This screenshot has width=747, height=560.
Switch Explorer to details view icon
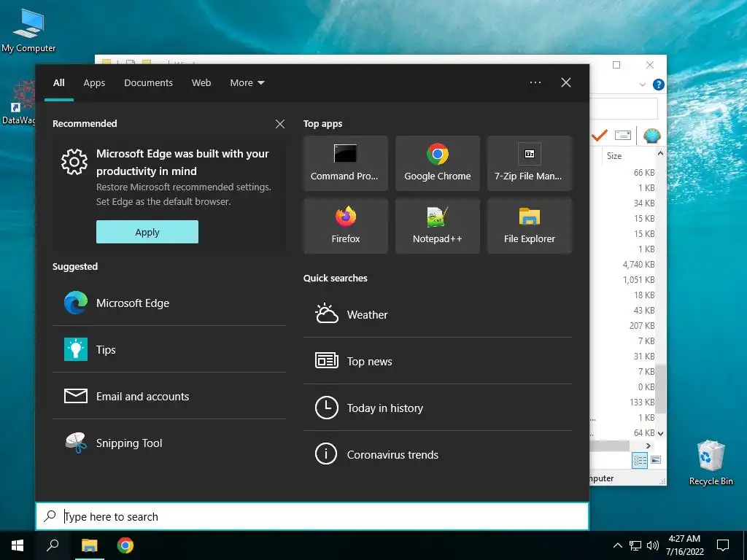(640, 461)
